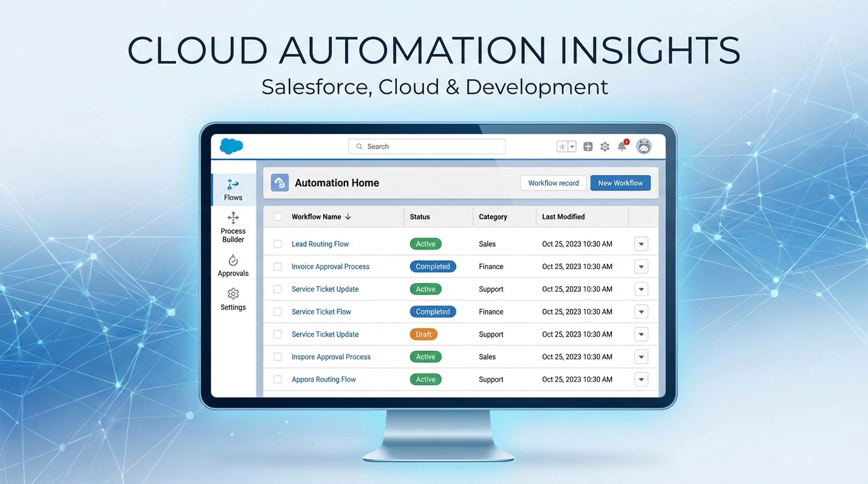The width and height of the screenshot is (868, 484).
Task: Click Active badge for Appora Routing Flow
Action: (425, 379)
